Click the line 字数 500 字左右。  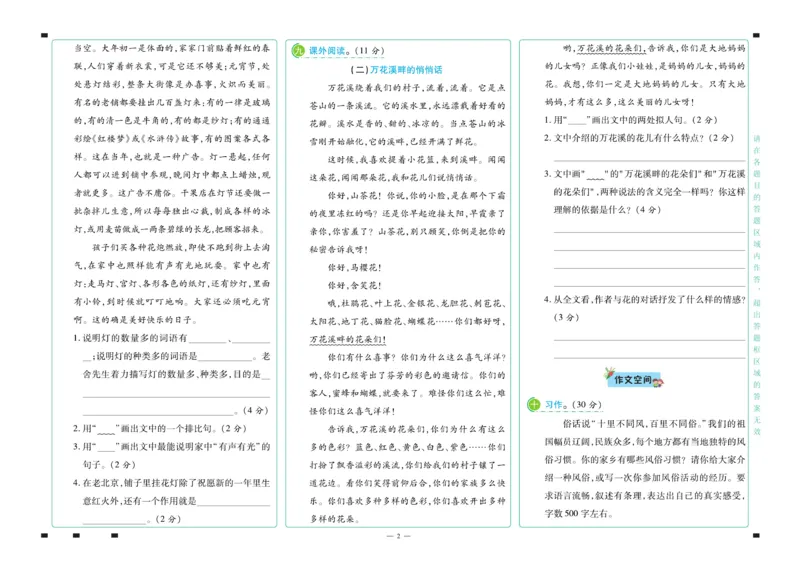click(x=579, y=514)
